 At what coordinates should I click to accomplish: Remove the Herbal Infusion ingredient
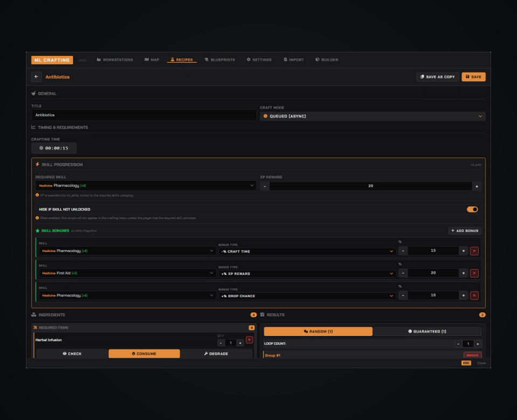coord(249,340)
